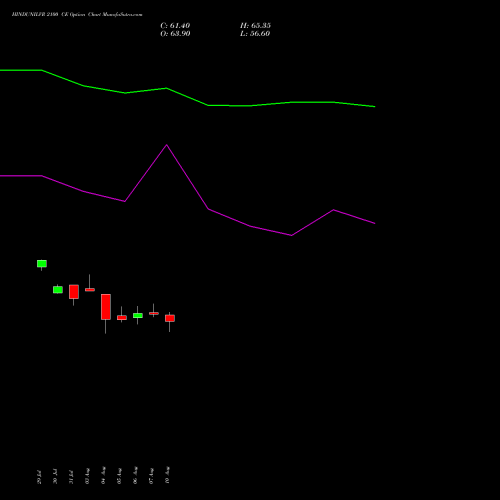The width and height of the screenshot is (500, 500).
Task: Click the 04 Aug date label
Action: pyautogui.click(x=103, y=476)
